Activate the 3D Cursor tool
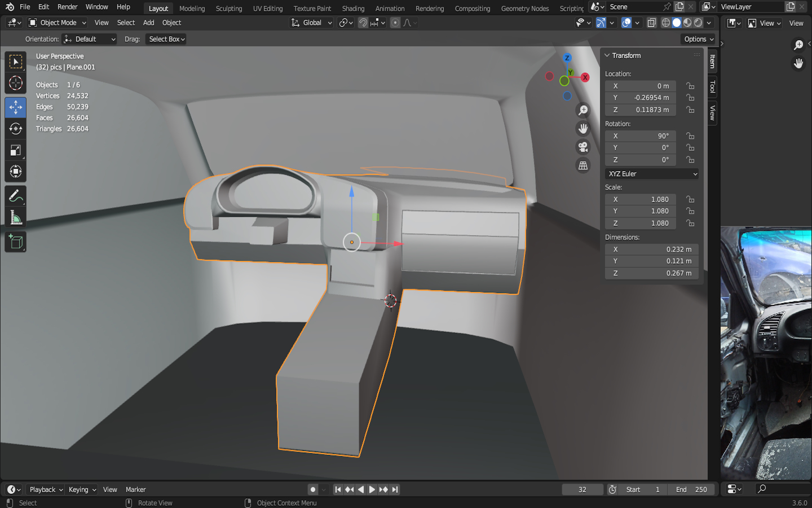This screenshot has width=812, height=508. click(x=16, y=84)
